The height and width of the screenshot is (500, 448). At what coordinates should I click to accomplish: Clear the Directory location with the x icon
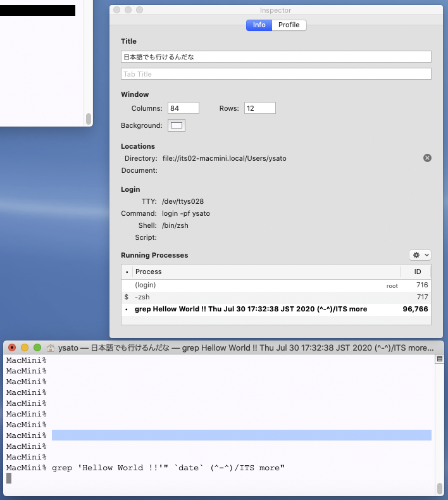[427, 158]
